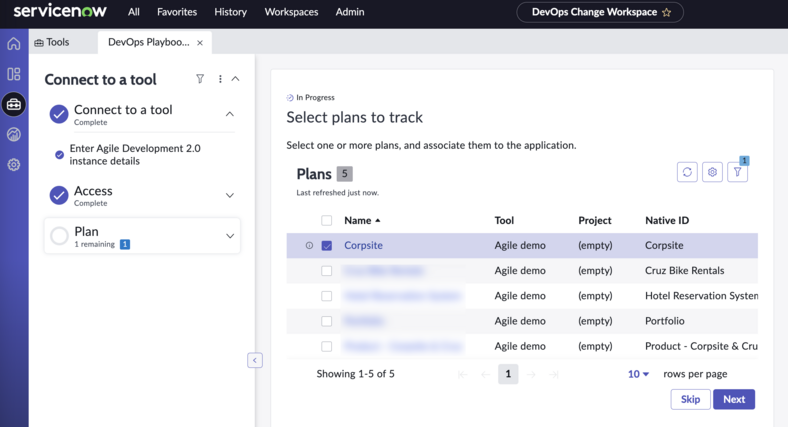Click the Skip button
The image size is (788, 427).
691,399
